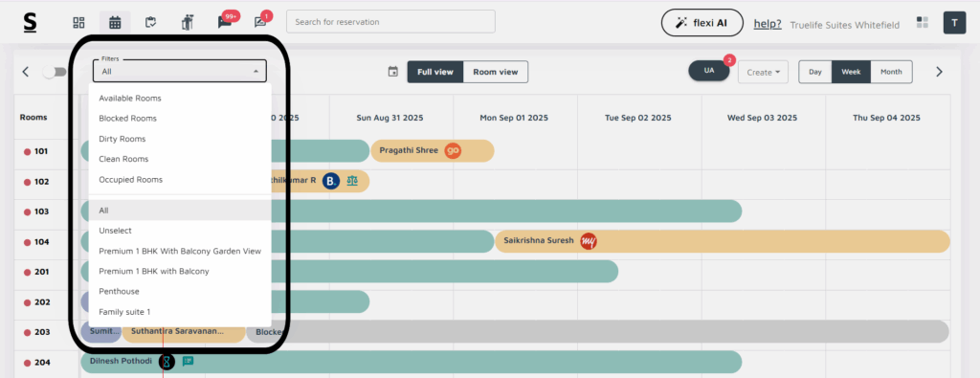Open messages icon with 99+ badge
980x378 pixels.
[224, 23]
